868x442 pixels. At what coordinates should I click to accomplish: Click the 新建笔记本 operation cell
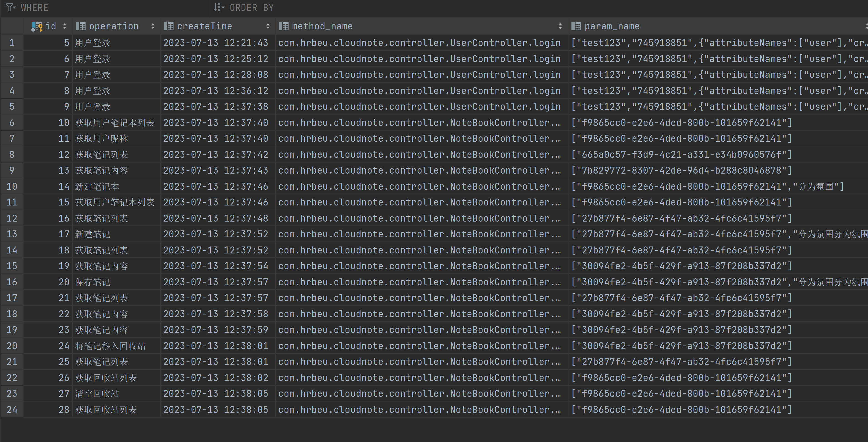[x=97, y=187]
